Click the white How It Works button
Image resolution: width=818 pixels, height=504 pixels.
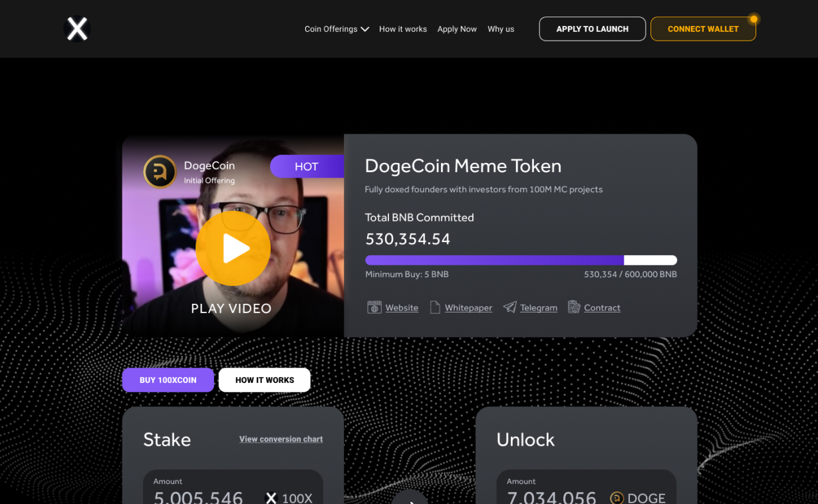[265, 380]
